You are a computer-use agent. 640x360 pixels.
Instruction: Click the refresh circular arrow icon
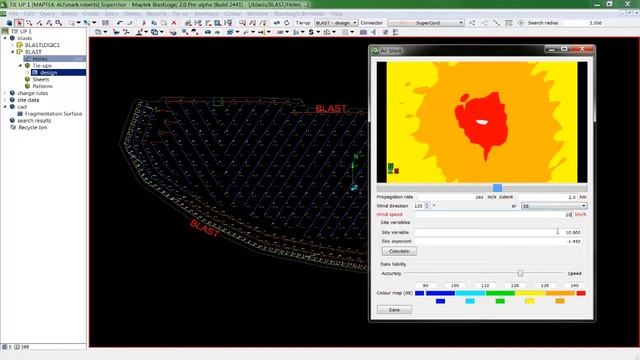coord(287,23)
